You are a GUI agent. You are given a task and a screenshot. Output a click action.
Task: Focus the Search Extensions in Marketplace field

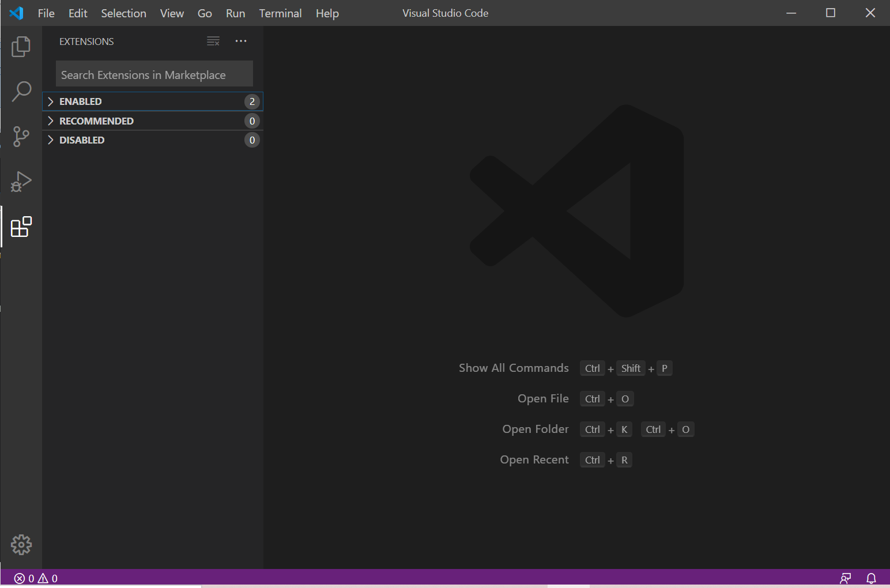154,74
